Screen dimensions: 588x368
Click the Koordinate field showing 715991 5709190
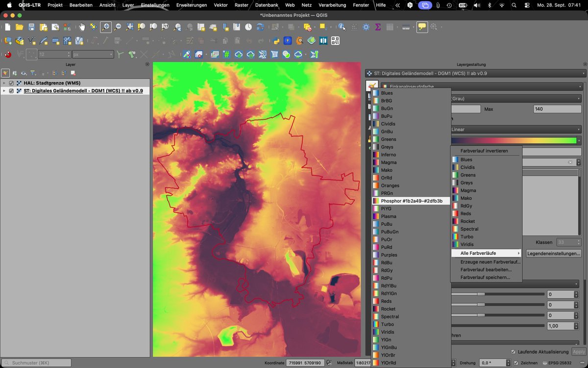[x=305, y=363]
